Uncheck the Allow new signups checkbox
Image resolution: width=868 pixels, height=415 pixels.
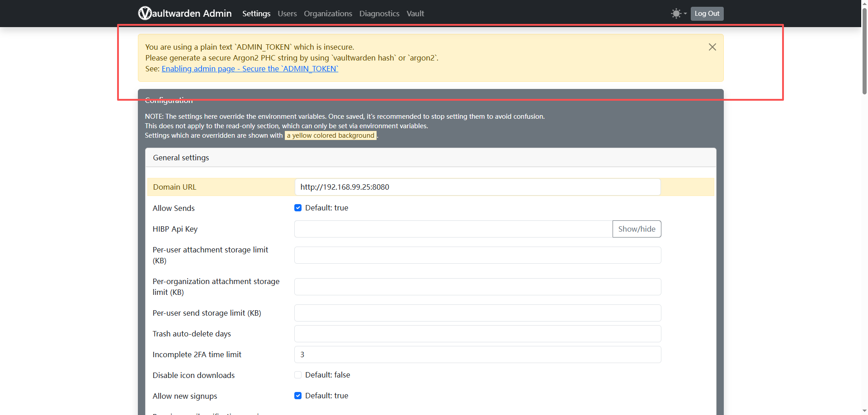[298, 396]
